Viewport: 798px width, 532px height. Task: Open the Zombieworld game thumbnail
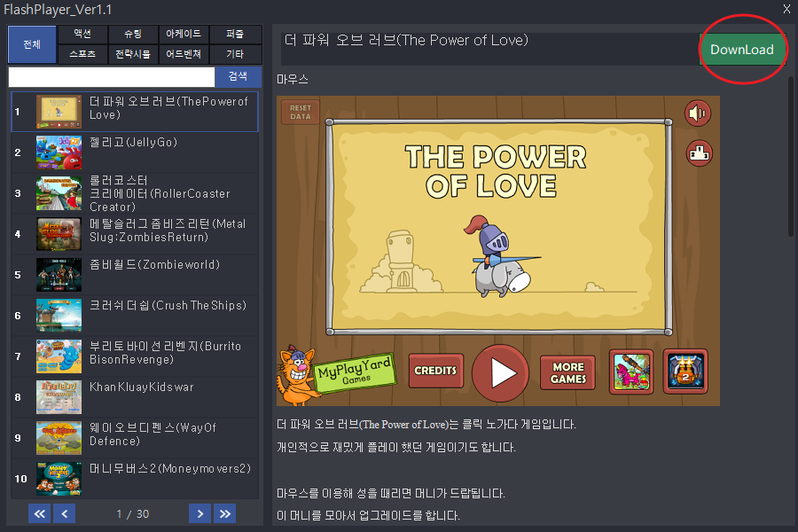coord(59,274)
